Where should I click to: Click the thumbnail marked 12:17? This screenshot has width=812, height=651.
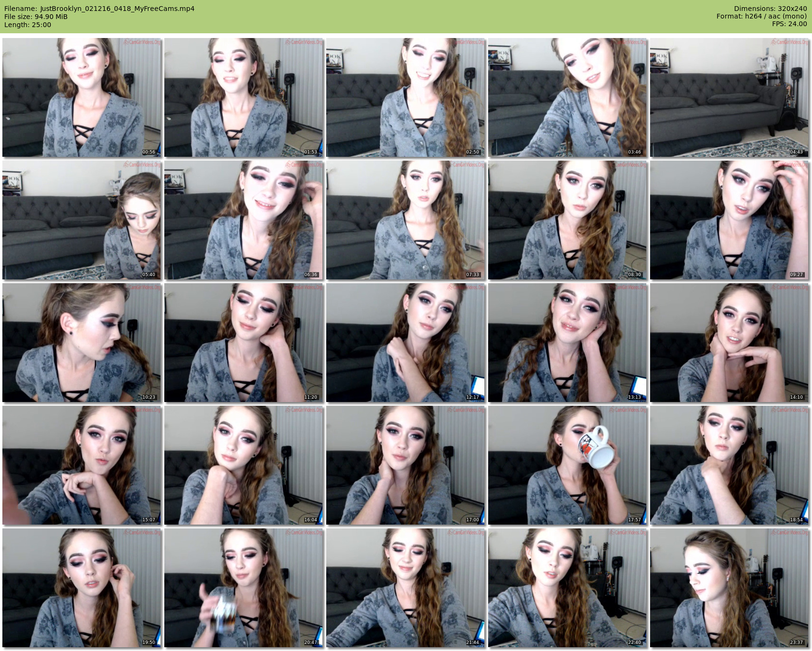point(406,343)
